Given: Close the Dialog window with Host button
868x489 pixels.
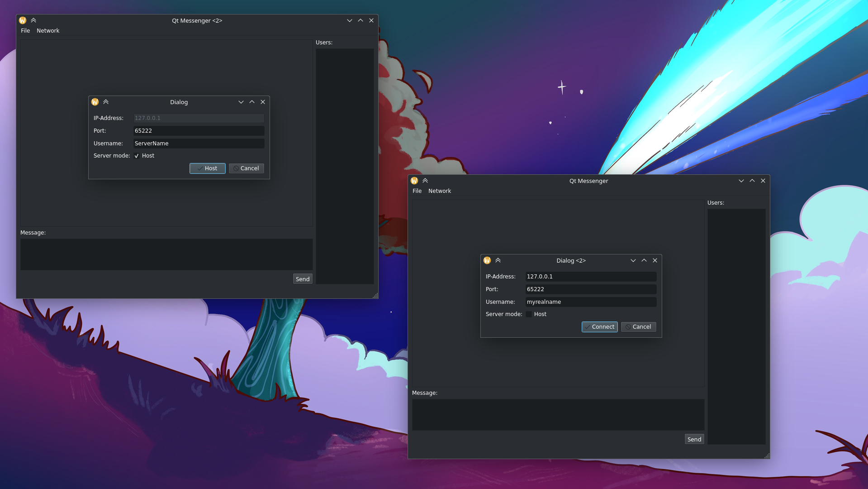Looking at the screenshot, I should pos(263,102).
